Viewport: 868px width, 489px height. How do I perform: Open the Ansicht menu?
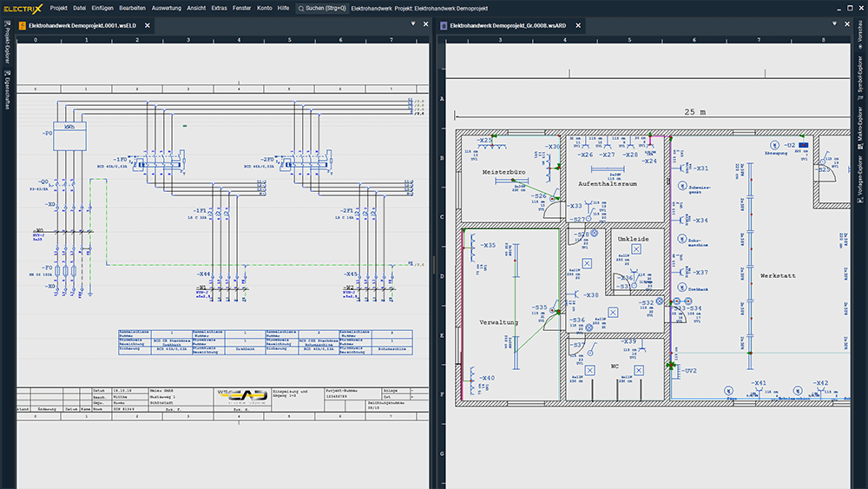(196, 9)
